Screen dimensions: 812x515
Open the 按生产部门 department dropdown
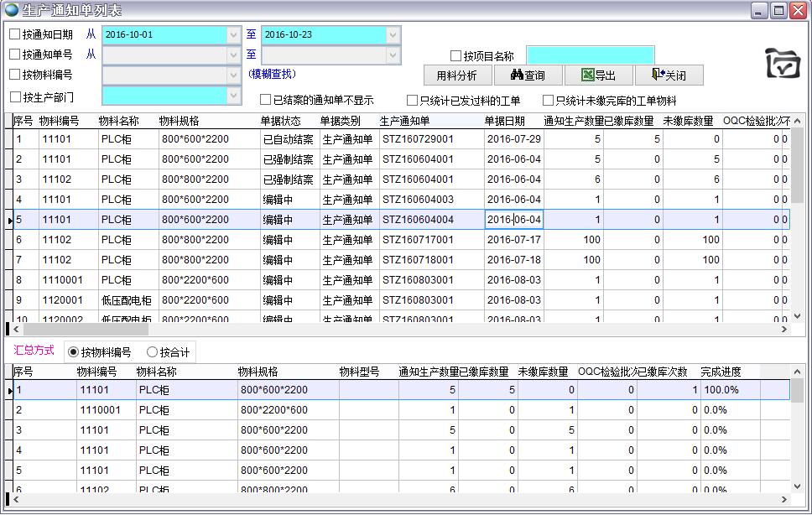pyautogui.click(x=233, y=96)
